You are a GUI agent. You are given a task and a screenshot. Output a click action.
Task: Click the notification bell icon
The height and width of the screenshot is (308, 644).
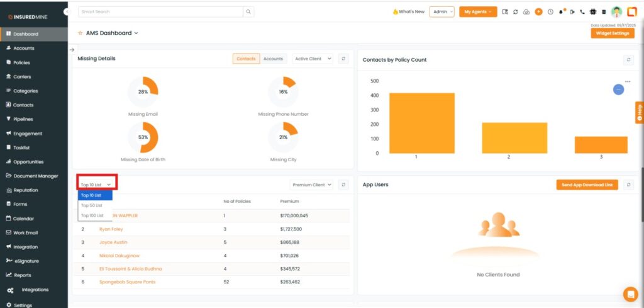pos(562,12)
